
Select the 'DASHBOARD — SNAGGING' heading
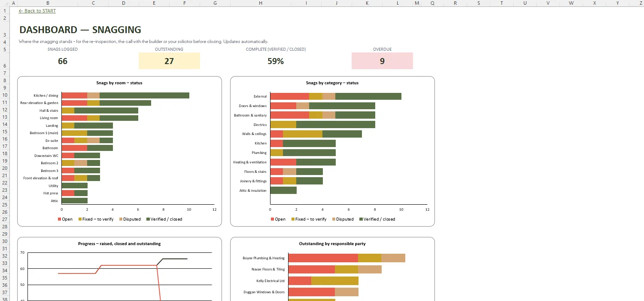[x=80, y=30]
